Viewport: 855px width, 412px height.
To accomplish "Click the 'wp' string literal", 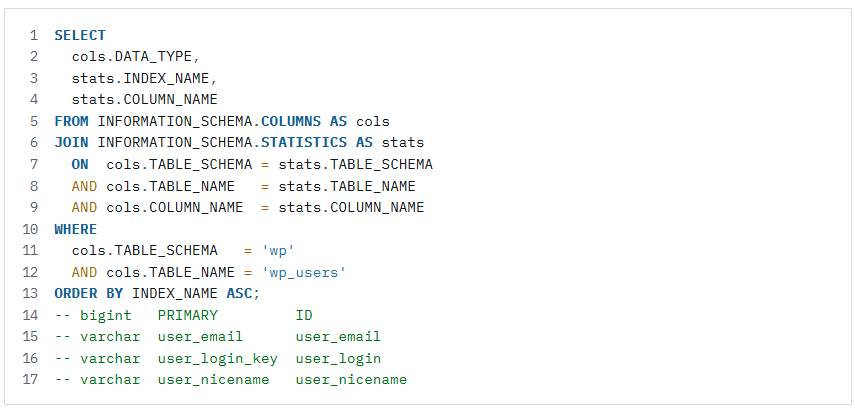I will pyautogui.click(x=278, y=251).
